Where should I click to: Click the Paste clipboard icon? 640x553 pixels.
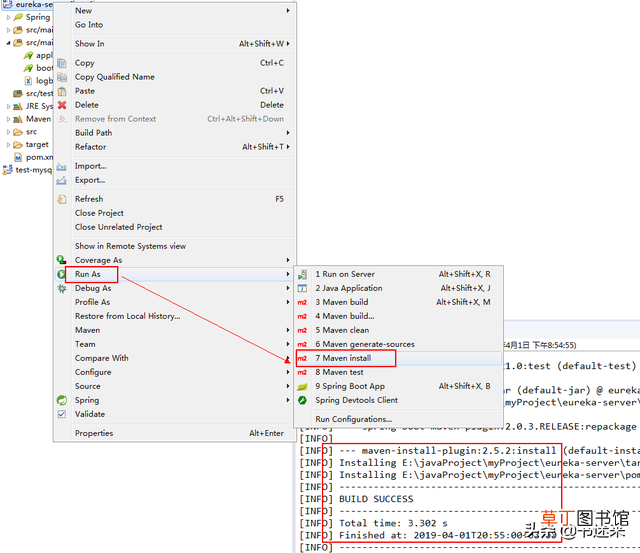coord(62,91)
